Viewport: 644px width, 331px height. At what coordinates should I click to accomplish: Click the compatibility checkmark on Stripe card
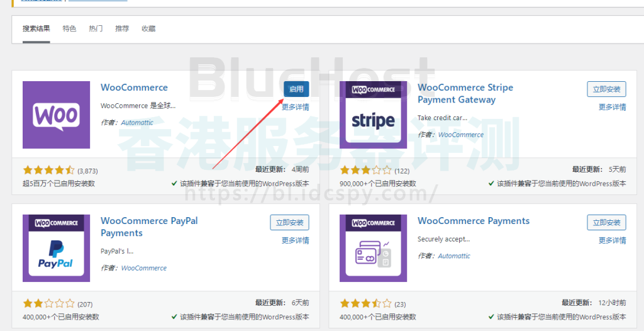tap(491, 183)
